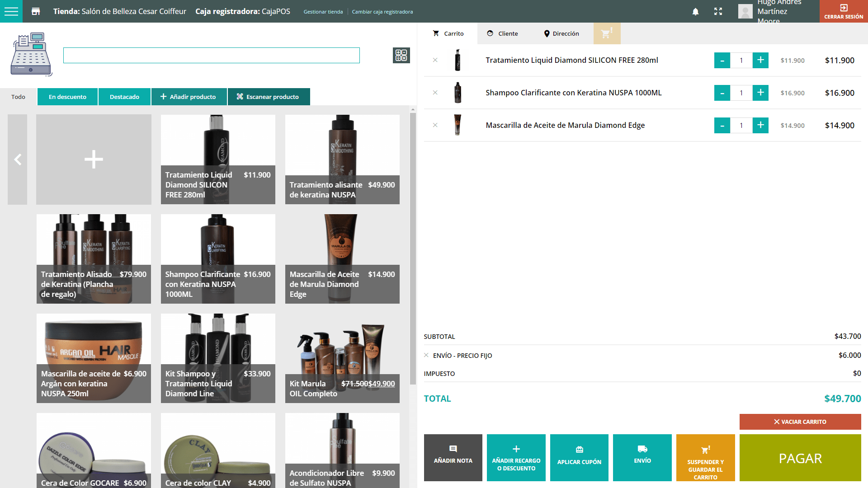Add Tratamiento Liquid Diamond SILICON FREE tile
Screen dimensions: 868x488
click(218, 160)
